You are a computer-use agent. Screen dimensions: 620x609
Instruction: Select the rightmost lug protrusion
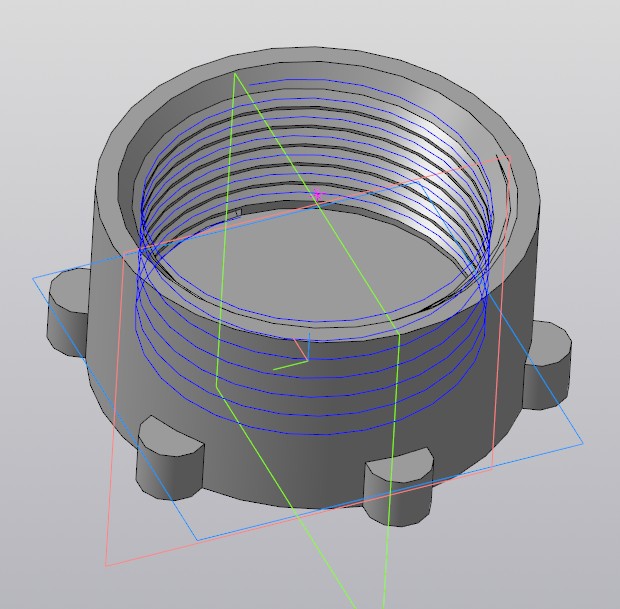(x=548, y=366)
